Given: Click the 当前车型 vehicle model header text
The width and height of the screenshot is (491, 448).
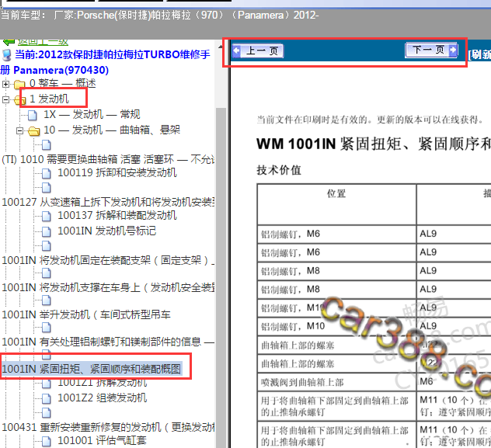Looking at the screenshot, I should pos(160,15).
